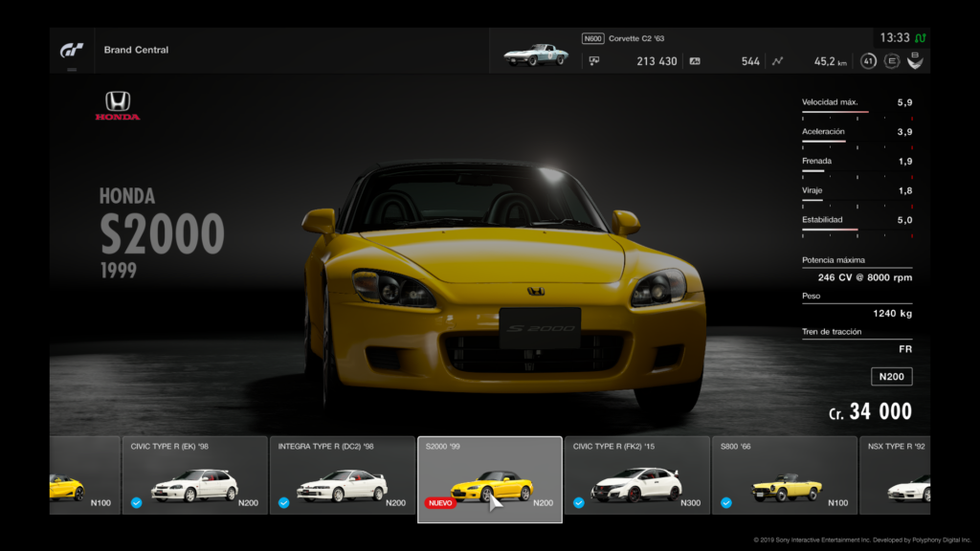Click the distance driven icon beside 45,2 km
The height and width of the screenshot is (551, 980).
coord(777,60)
